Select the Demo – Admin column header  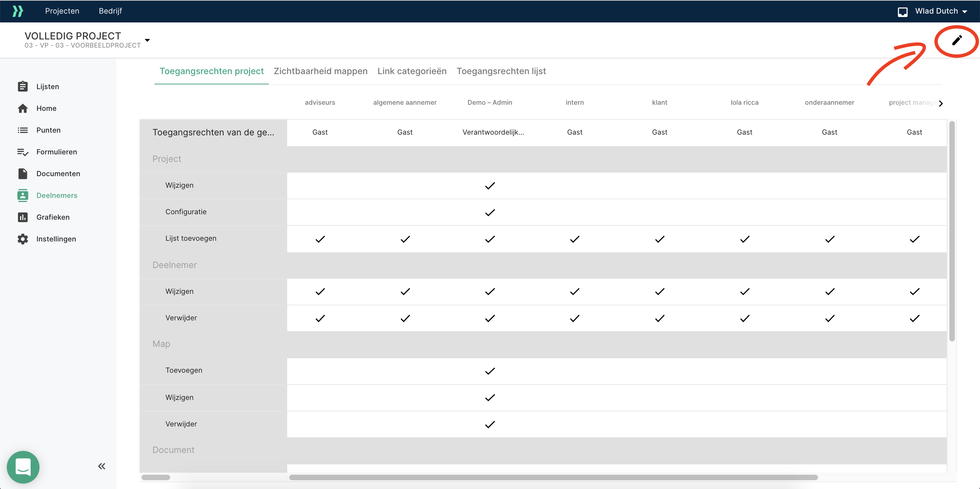pyautogui.click(x=490, y=103)
